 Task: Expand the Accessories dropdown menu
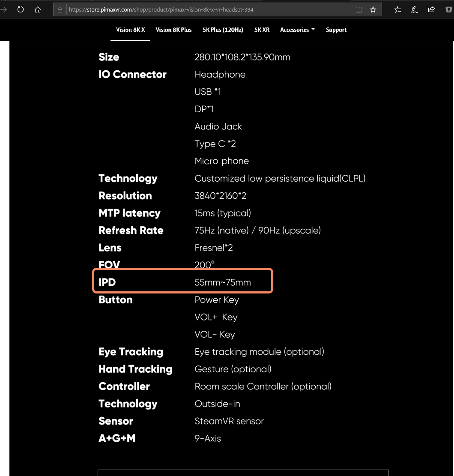click(297, 30)
